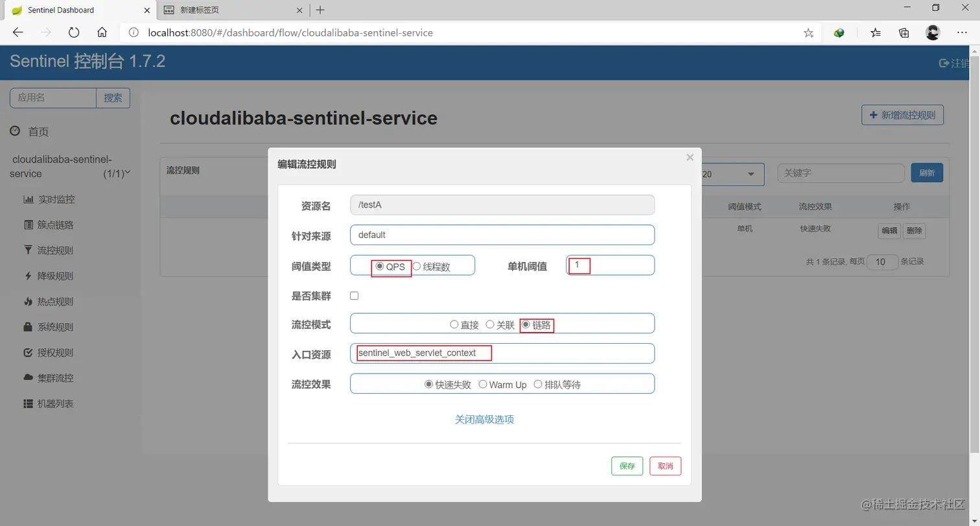The width and height of the screenshot is (980, 526).
Task: Click the user profile avatar
Action: [x=933, y=32]
